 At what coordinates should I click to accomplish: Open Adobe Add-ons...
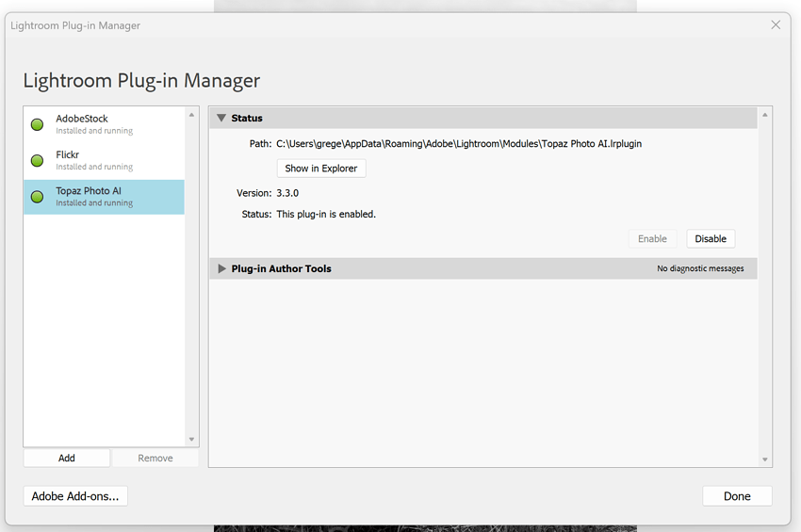click(x=75, y=496)
